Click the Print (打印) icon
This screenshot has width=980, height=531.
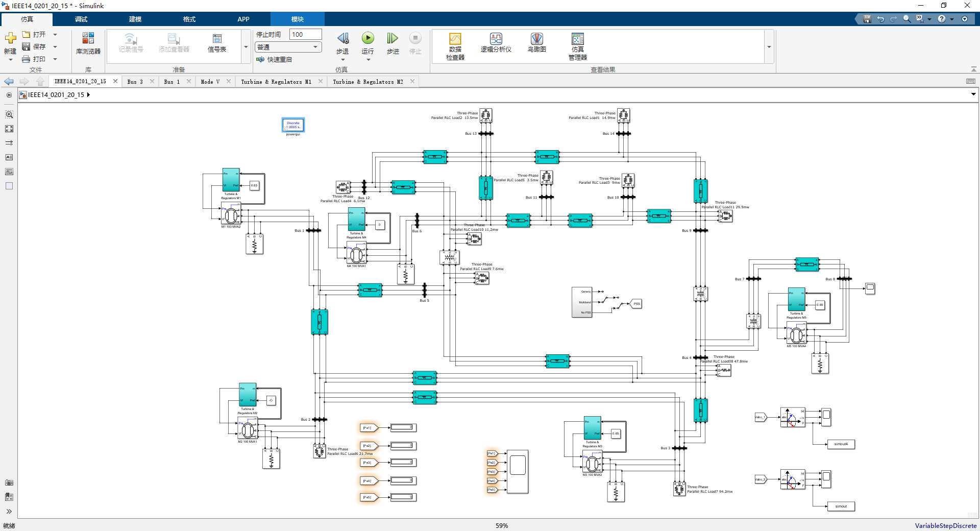click(27, 59)
